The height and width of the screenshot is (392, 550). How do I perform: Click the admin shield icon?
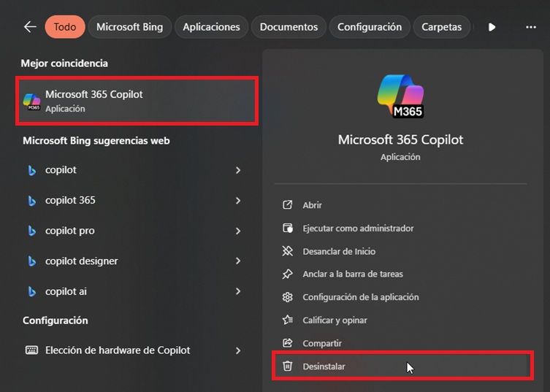288,228
